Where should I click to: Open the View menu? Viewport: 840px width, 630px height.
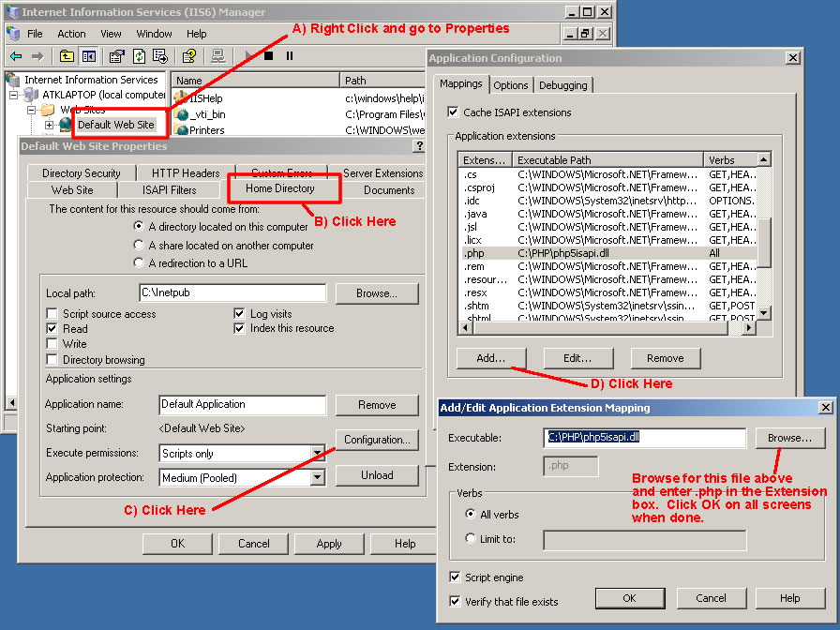tap(111, 34)
